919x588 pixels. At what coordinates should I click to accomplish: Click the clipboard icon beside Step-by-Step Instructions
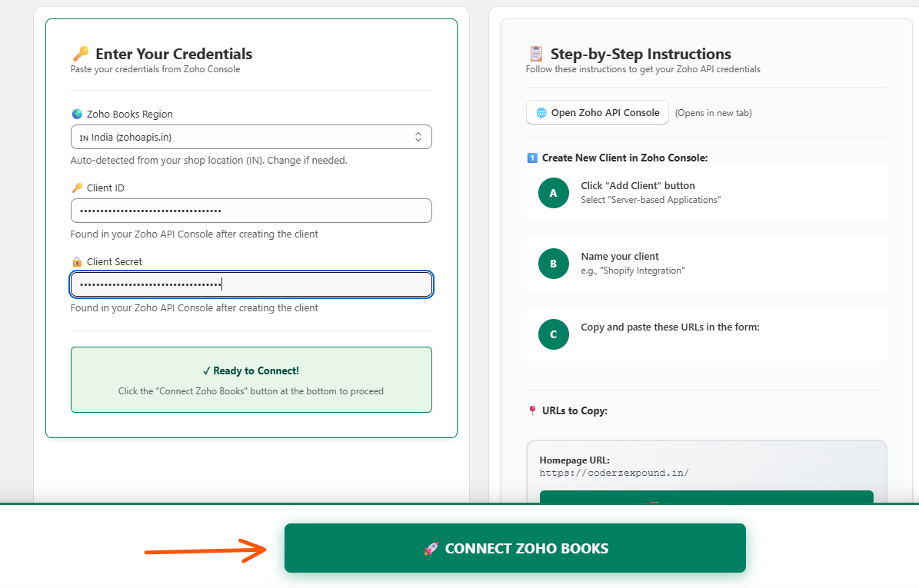(536, 54)
